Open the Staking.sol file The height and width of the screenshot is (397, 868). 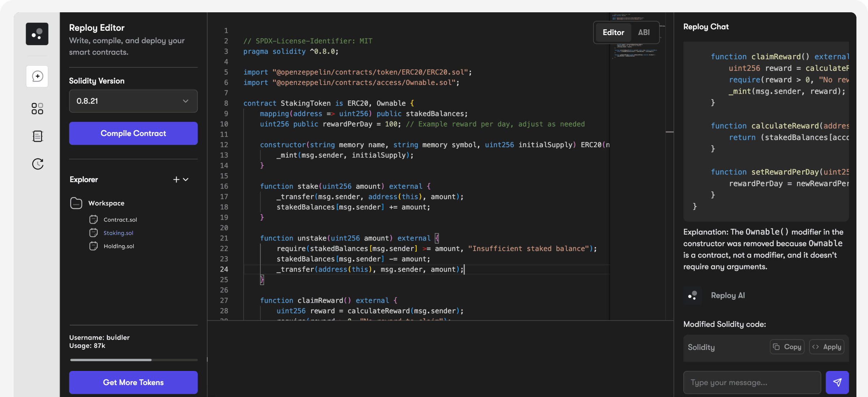pyautogui.click(x=118, y=233)
